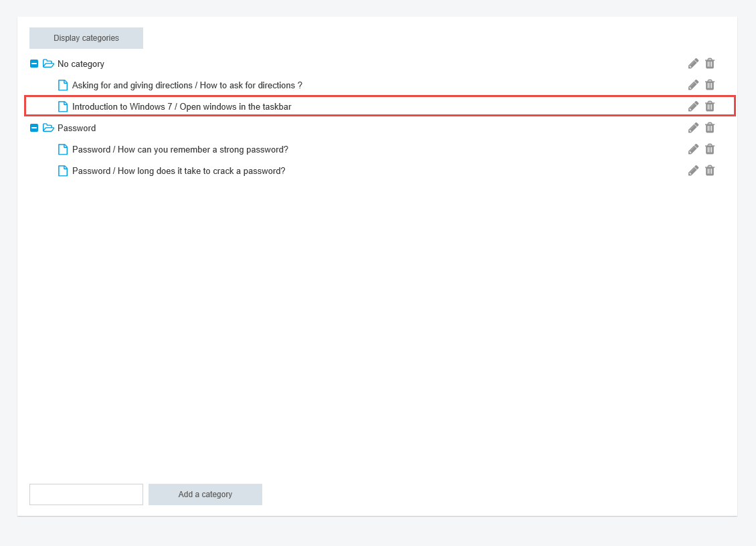This screenshot has height=546, width=756.
Task: Edit 'How can you remember a strong password?'
Action: click(x=693, y=149)
